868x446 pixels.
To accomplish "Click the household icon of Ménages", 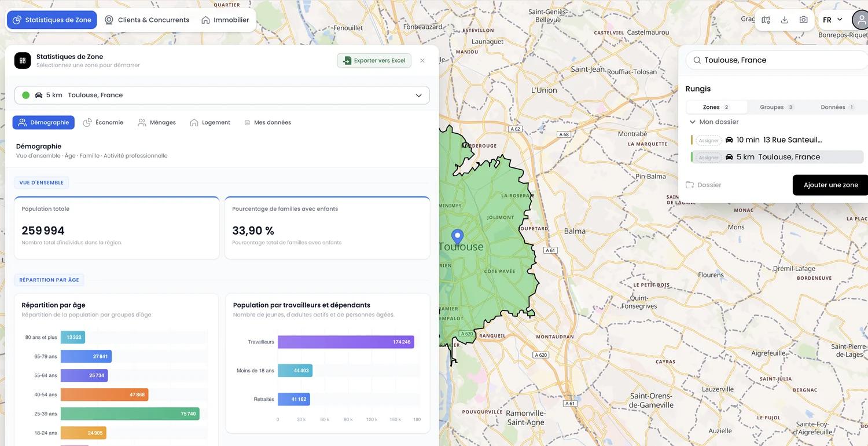I will 142,122.
